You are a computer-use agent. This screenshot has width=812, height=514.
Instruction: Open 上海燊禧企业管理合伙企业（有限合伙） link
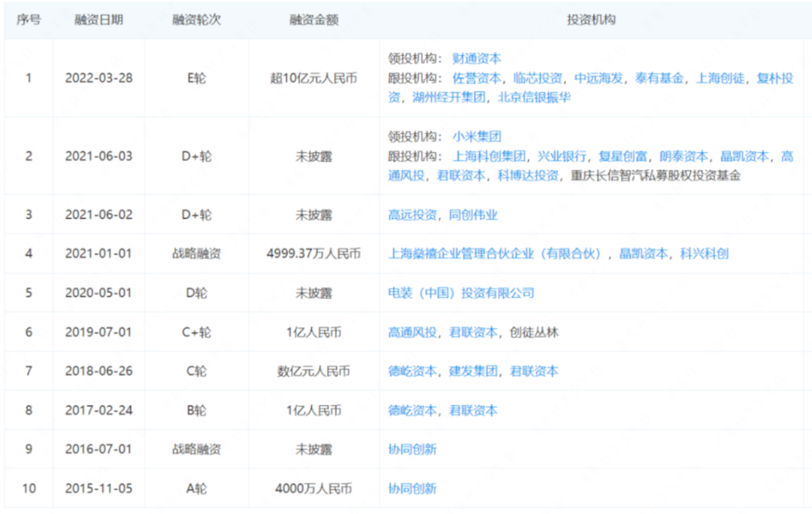(495, 254)
